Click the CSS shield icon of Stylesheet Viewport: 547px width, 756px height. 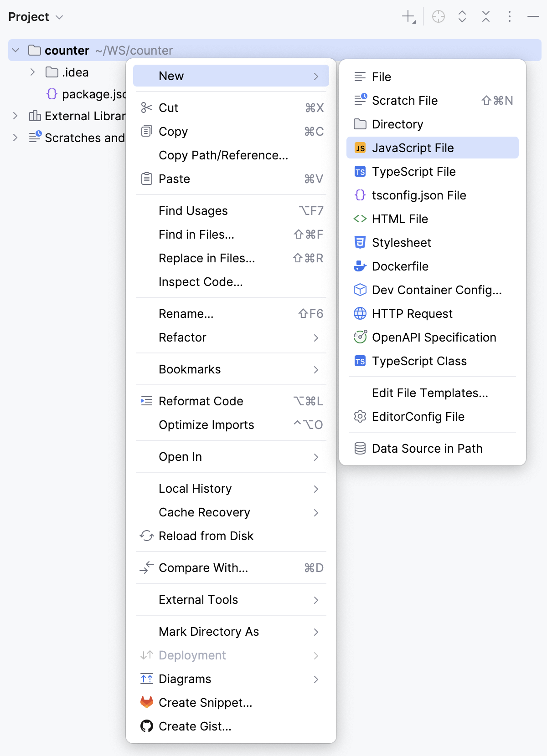[360, 242]
